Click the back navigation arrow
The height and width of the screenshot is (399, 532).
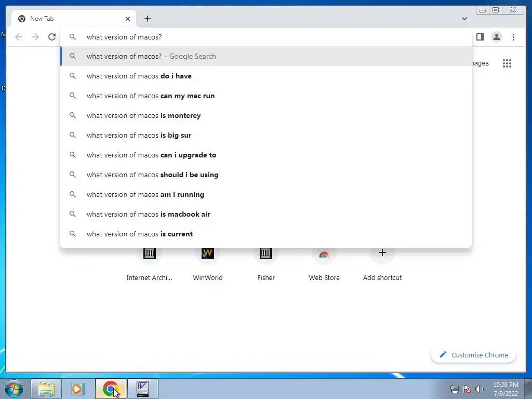[19, 37]
